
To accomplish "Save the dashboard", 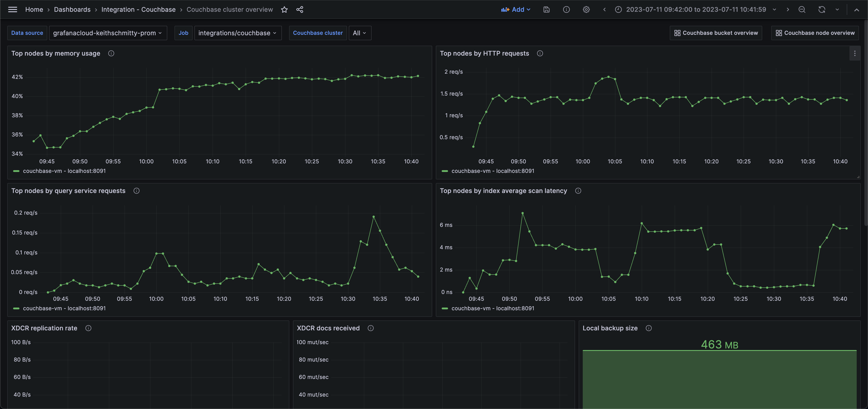I will click(546, 9).
